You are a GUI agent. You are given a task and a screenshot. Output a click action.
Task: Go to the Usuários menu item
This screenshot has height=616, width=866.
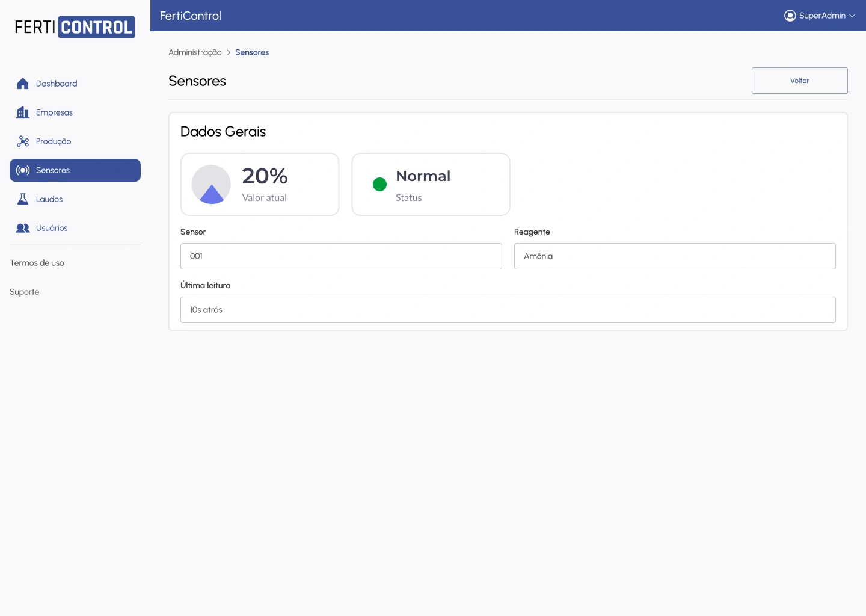click(x=52, y=228)
